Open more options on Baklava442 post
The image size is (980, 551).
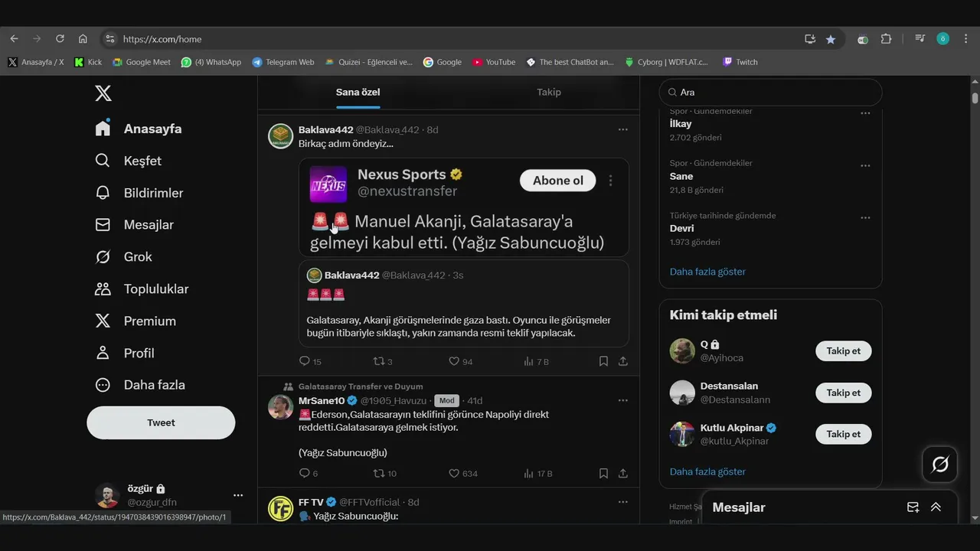(x=622, y=129)
